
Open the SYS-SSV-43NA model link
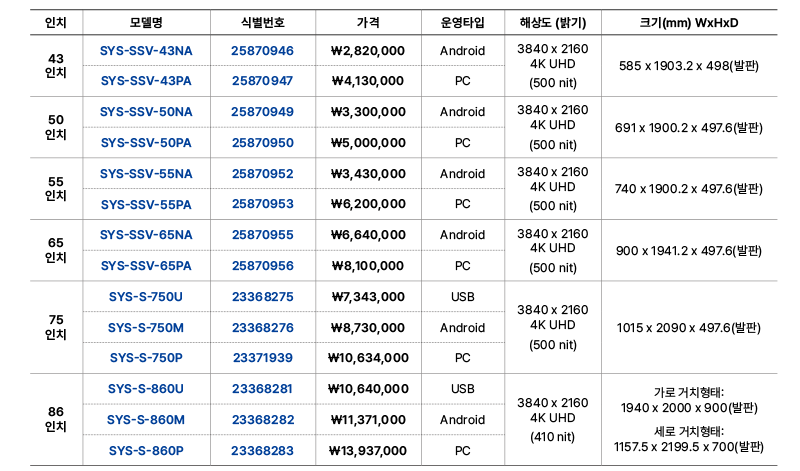coord(146,50)
